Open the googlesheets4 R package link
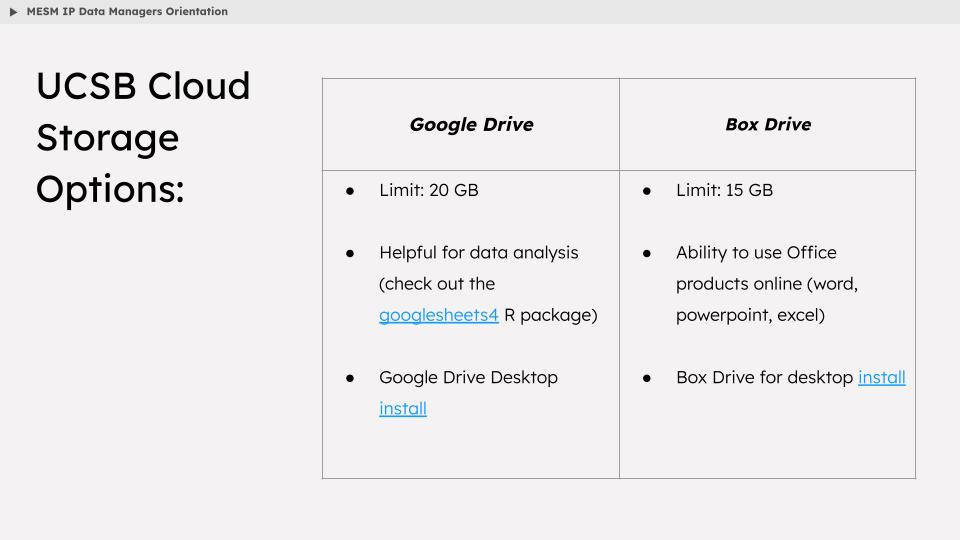 pos(438,315)
